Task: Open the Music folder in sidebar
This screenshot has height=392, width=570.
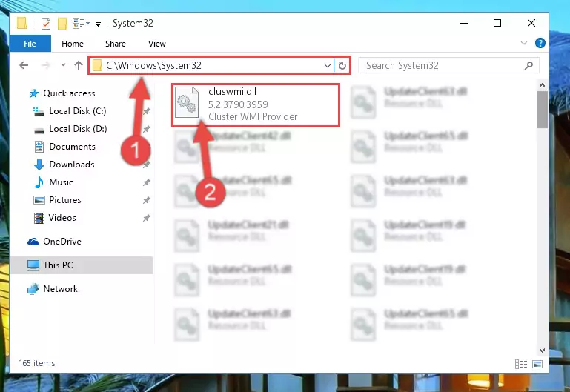Action: click(x=61, y=182)
